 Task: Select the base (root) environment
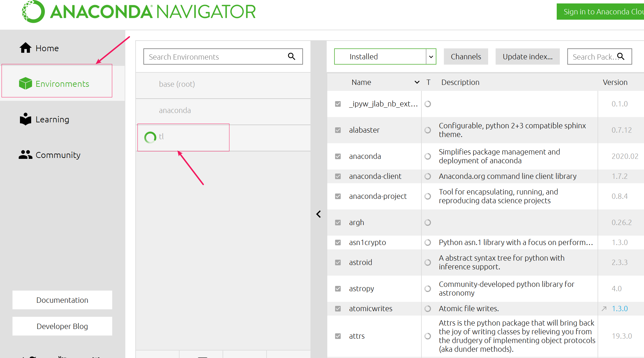tap(177, 84)
